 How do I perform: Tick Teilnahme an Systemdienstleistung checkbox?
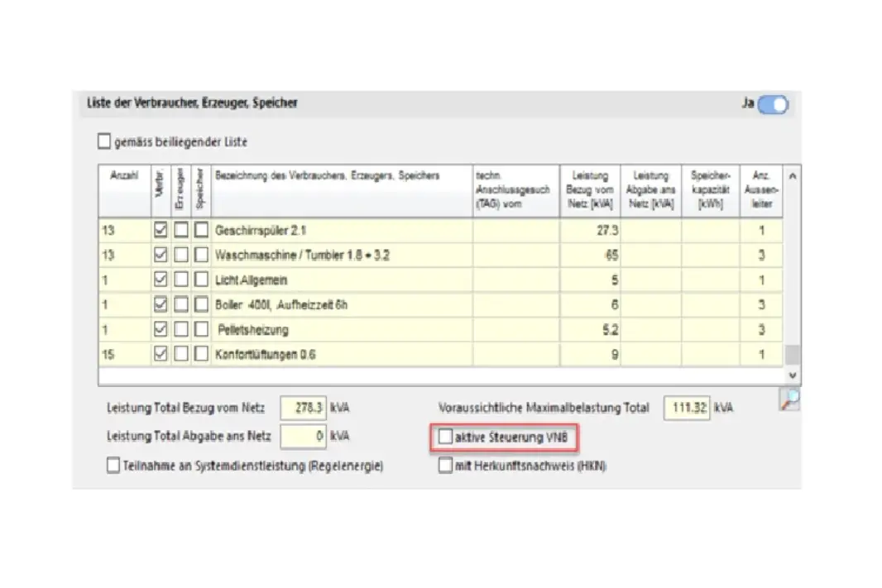pos(113,466)
